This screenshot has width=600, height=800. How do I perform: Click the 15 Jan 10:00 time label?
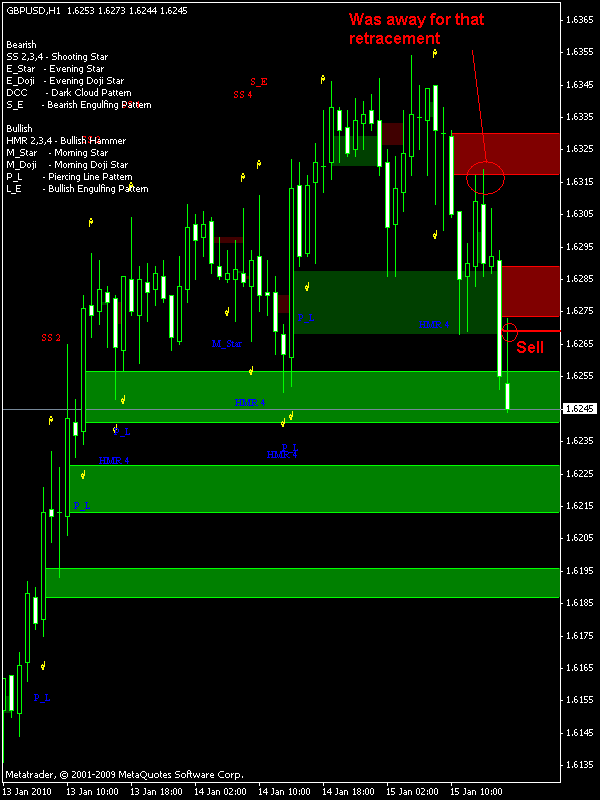(x=477, y=791)
